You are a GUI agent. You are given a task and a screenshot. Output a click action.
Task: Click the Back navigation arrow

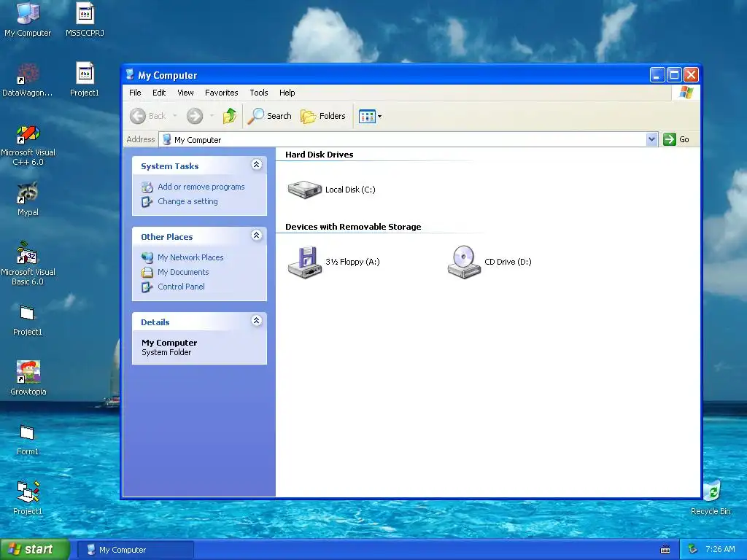138,116
